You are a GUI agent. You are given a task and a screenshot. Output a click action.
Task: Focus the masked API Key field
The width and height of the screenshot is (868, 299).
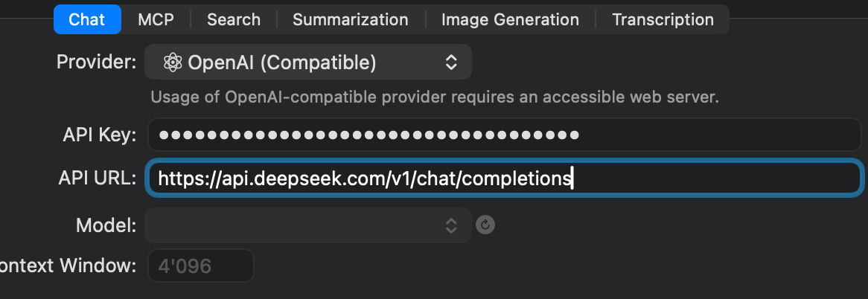point(504,135)
